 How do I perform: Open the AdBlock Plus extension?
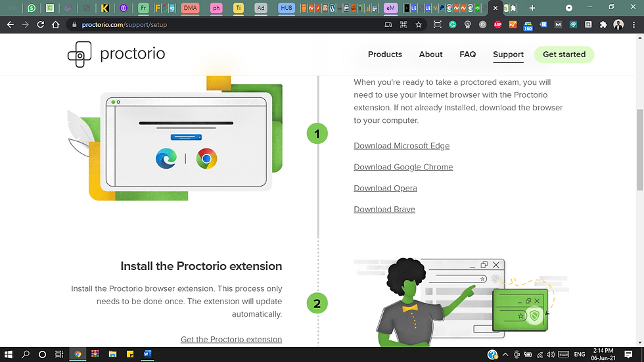point(498,24)
